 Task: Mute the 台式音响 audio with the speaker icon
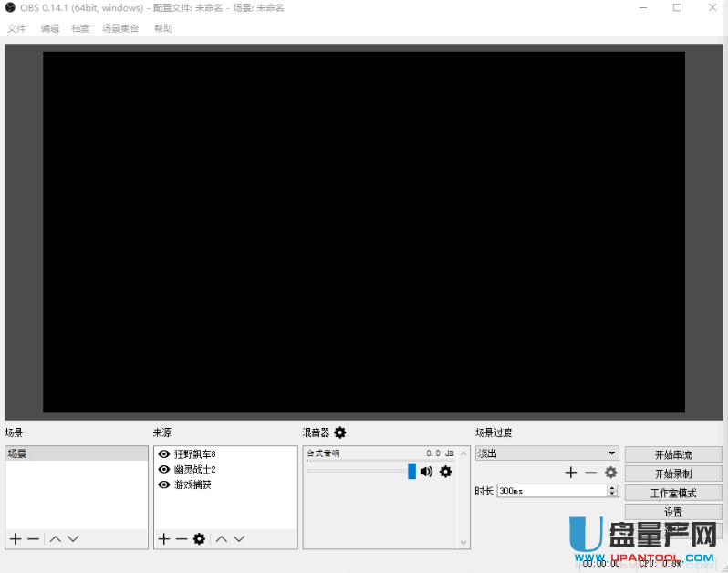point(426,472)
